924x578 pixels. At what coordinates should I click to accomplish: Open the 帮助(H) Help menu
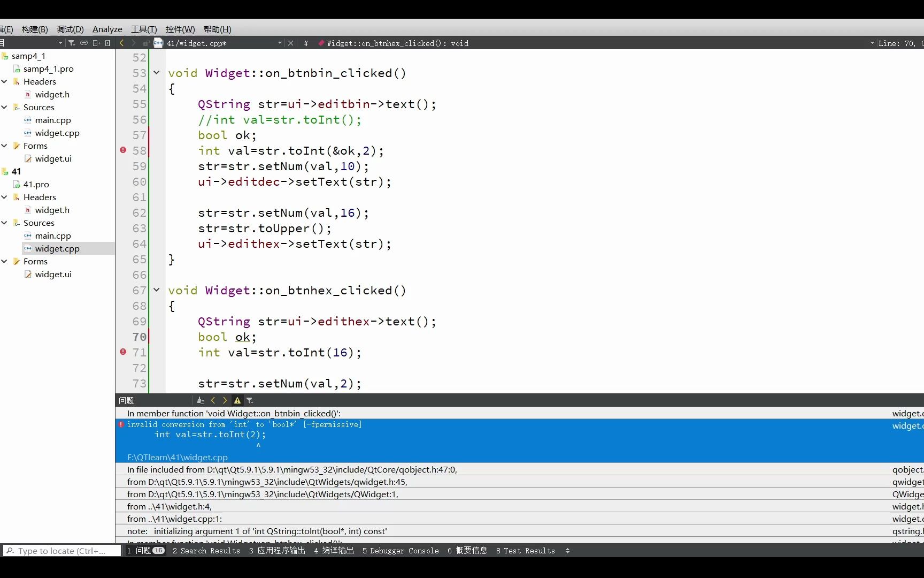217,29
